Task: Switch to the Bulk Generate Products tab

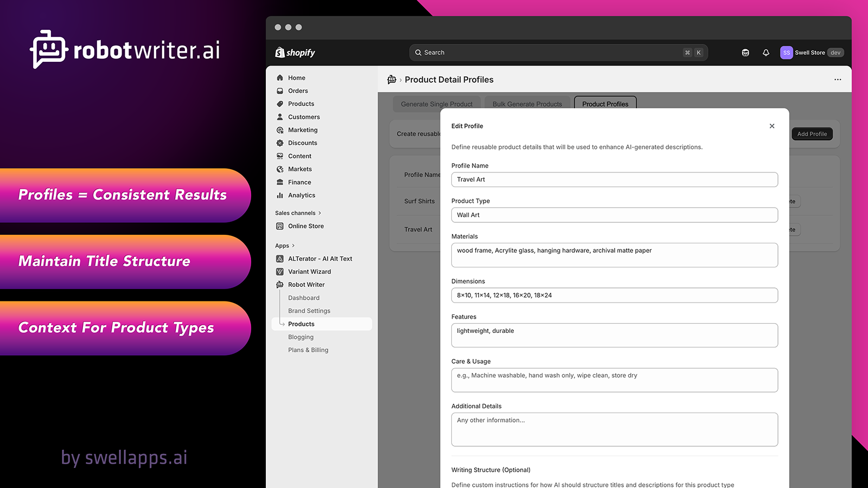Action: click(x=526, y=104)
